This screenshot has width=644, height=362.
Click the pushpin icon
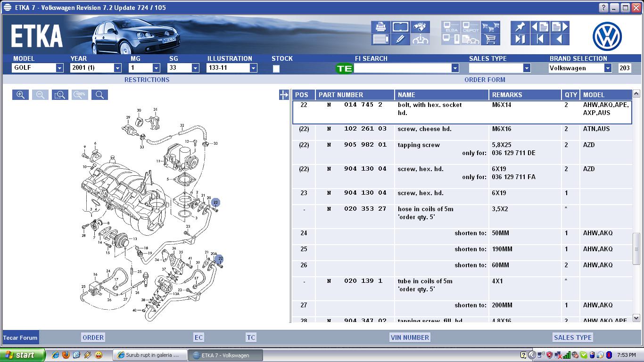(x=520, y=27)
